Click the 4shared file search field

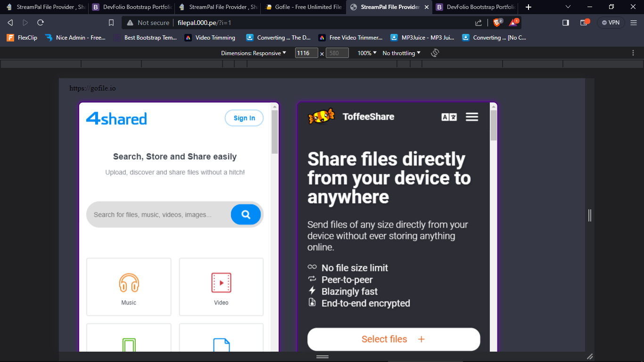[158, 214]
